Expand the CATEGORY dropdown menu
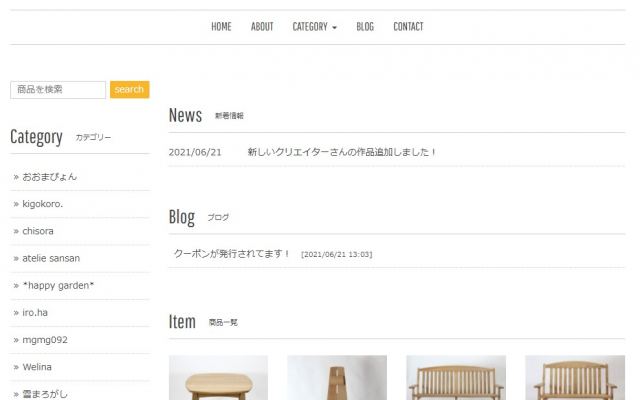Viewport: 640px width, 400px height. tap(315, 27)
